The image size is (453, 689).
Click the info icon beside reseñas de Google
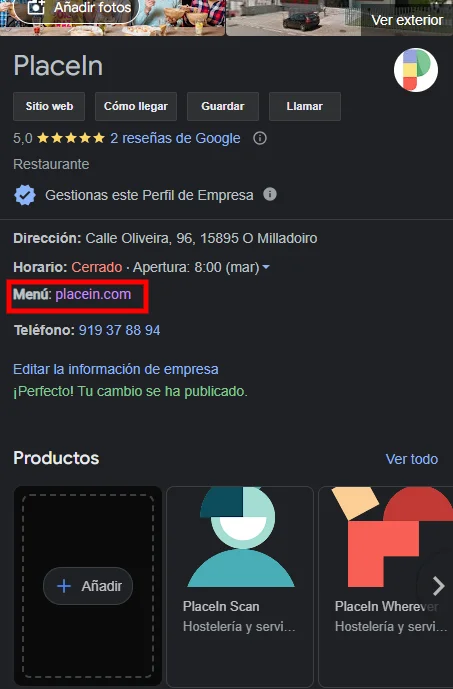[260, 138]
